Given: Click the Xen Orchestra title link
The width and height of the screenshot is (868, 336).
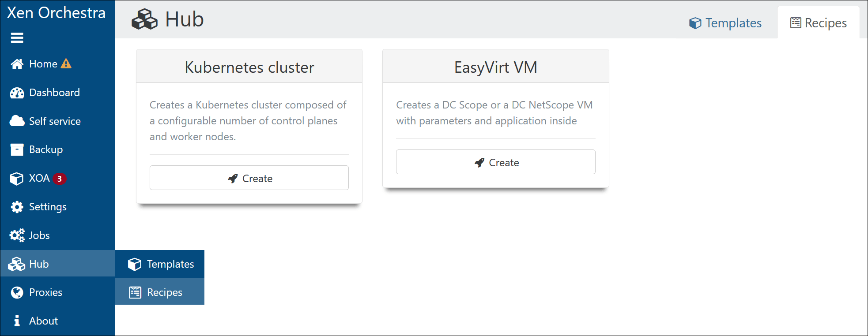Looking at the screenshot, I should [x=56, y=13].
